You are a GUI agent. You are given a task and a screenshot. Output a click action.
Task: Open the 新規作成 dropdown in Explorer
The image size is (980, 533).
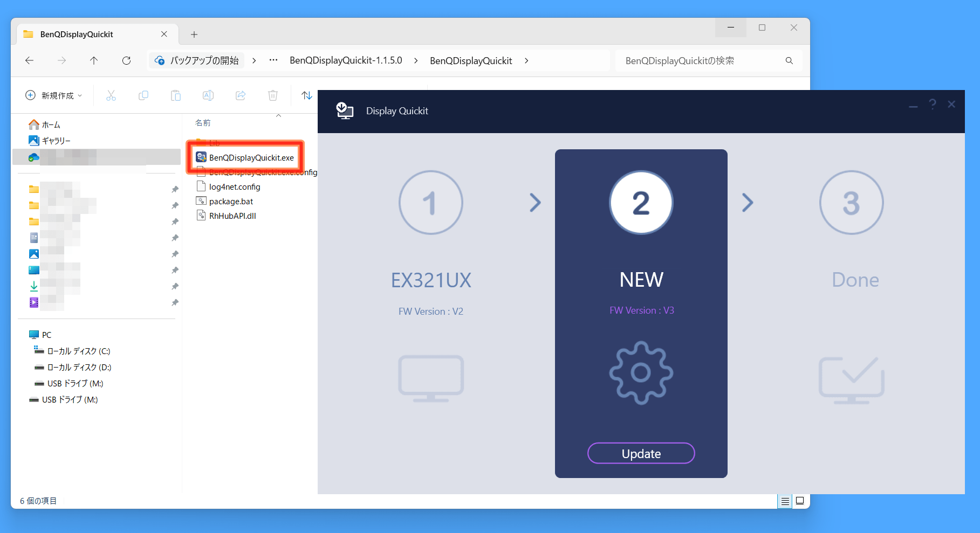pyautogui.click(x=54, y=95)
